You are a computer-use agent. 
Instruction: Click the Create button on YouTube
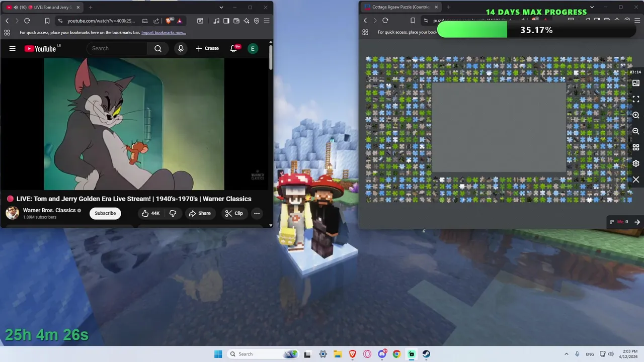coord(207,49)
